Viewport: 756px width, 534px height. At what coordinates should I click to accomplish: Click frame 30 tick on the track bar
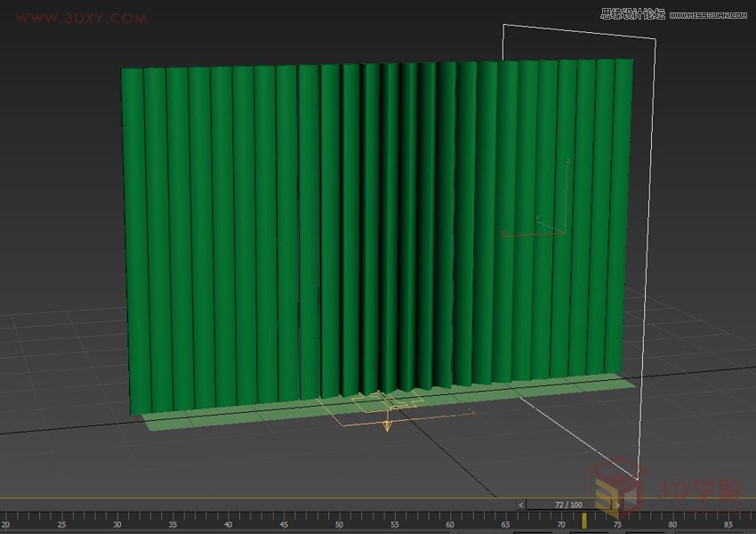click(116, 520)
